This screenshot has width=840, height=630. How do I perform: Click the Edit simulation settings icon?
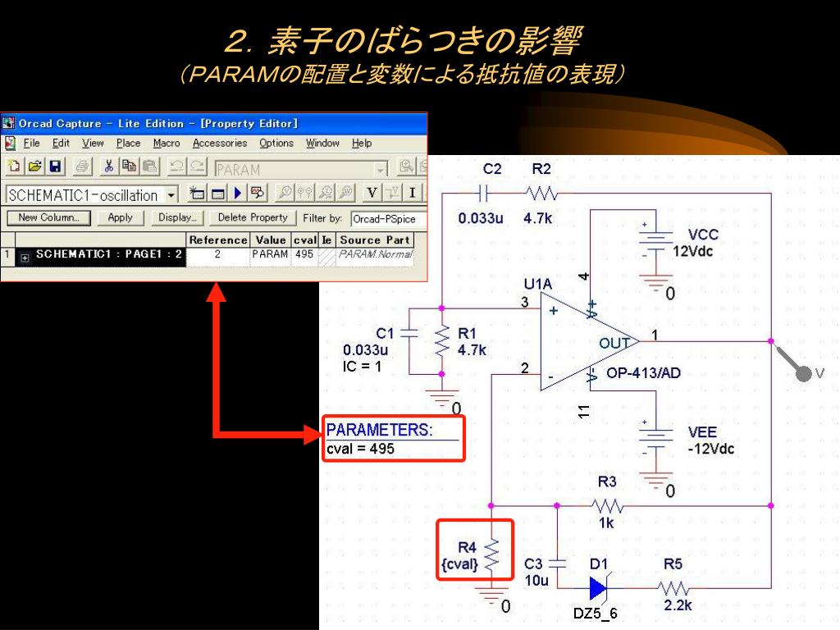coord(217,193)
